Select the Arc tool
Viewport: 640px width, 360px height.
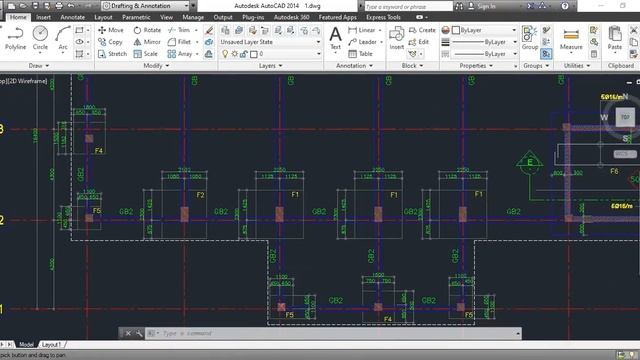pyautogui.click(x=62, y=38)
